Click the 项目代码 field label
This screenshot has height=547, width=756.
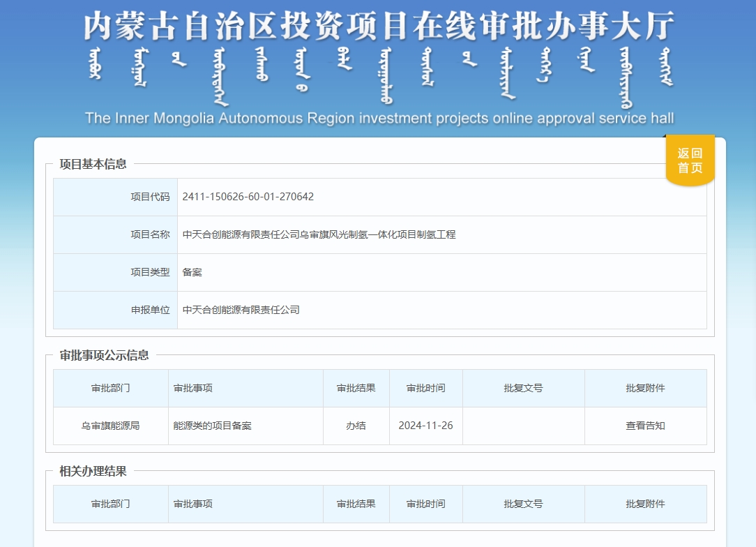point(150,197)
